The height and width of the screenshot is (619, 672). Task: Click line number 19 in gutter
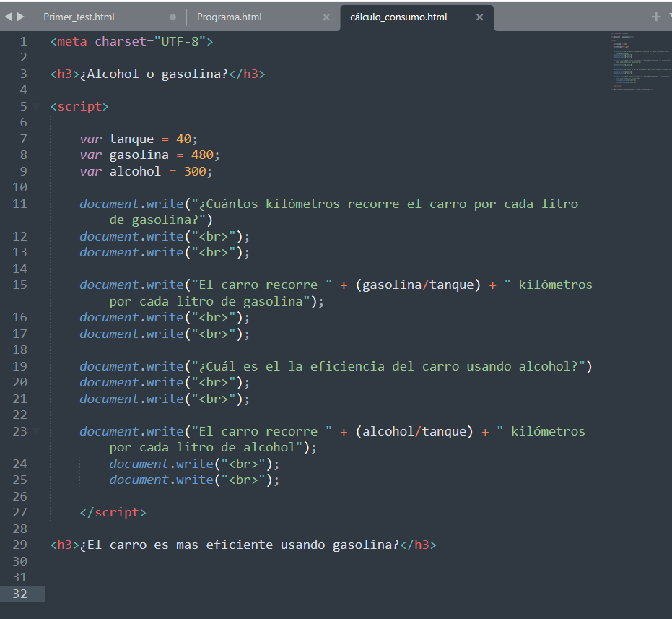pos(19,366)
